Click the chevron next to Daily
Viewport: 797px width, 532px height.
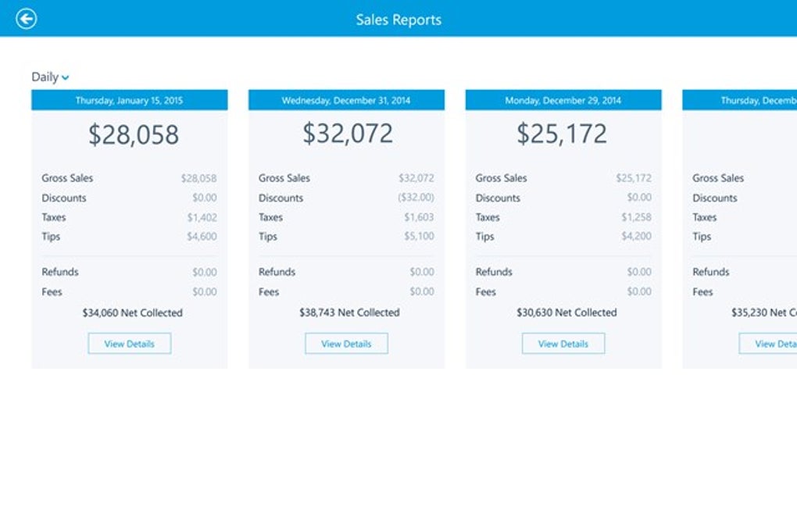pyautogui.click(x=65, y=78)
